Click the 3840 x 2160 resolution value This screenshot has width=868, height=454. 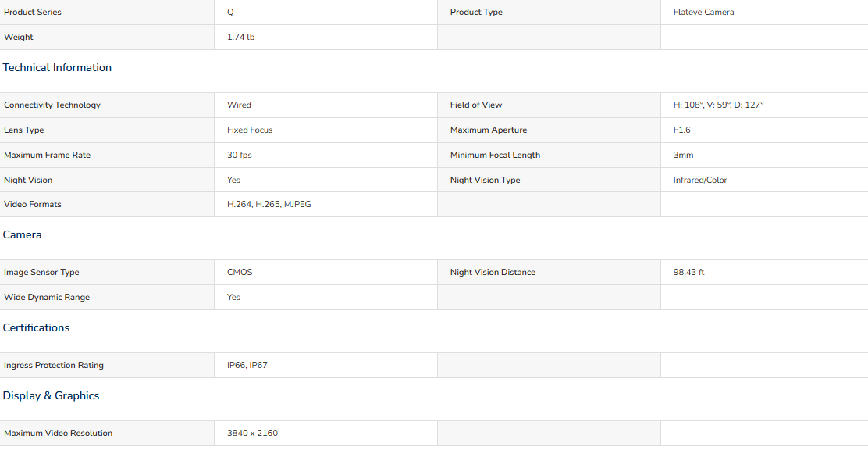click(252, 434)
